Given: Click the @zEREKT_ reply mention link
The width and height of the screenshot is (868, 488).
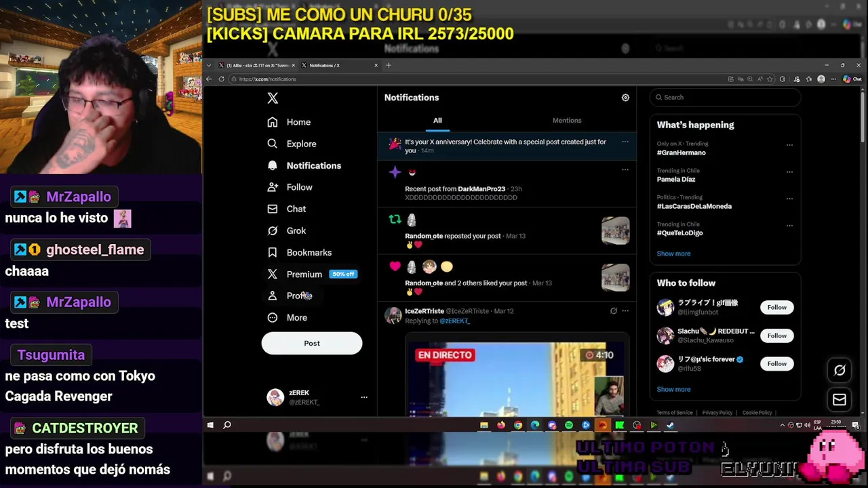Looking at the screenshot, I should [x=454, y=321].
